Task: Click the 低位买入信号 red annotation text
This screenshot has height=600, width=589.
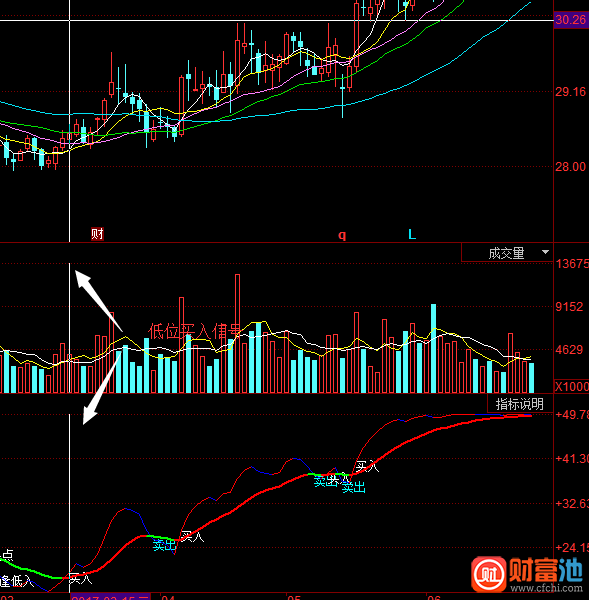Action: click(195, 331)
